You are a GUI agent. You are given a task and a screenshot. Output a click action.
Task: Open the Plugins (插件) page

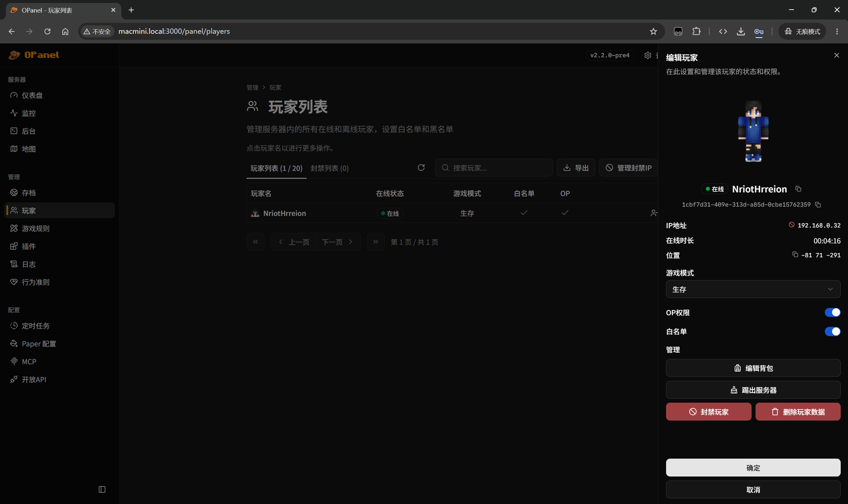pyautogui.click(x=59, y=246)
